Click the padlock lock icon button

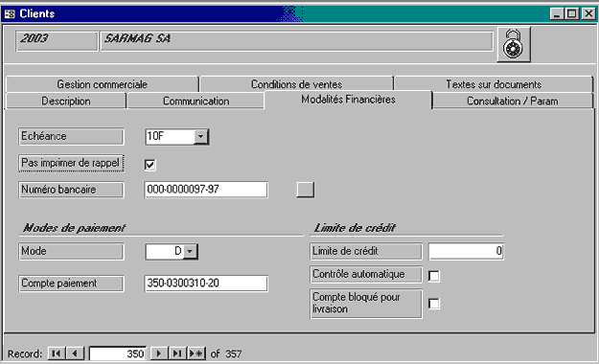(514, 45)
